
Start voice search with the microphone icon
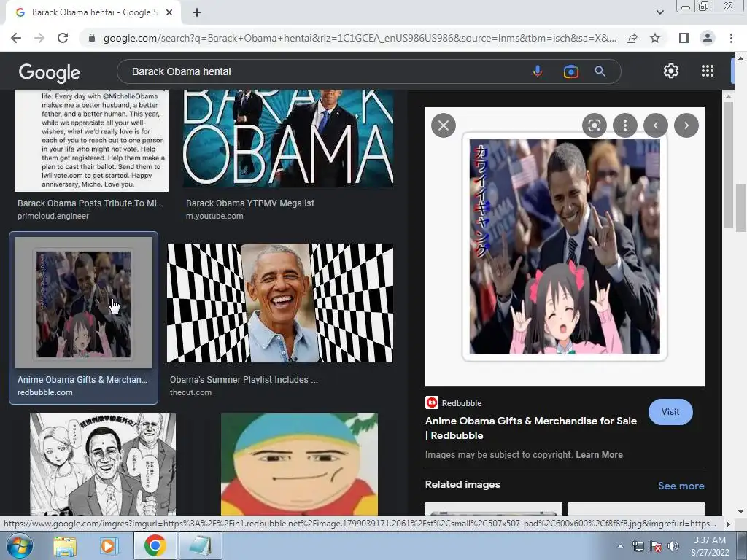coord(538,71)
